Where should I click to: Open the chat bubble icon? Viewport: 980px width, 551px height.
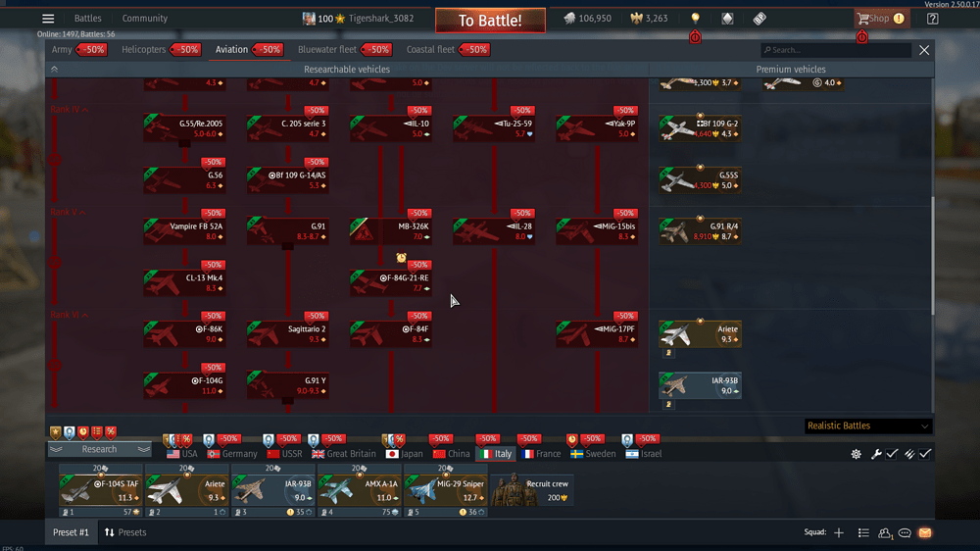point(905,533)
